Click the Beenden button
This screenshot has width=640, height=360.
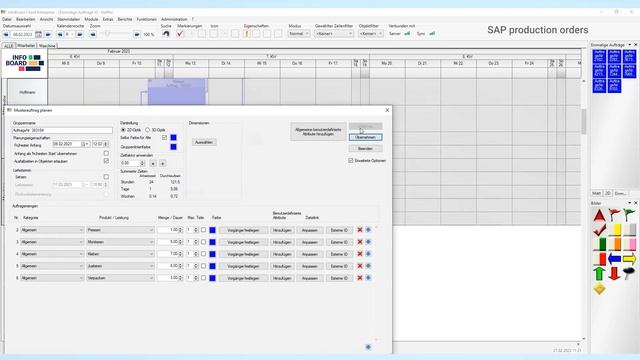click(365, 149)
